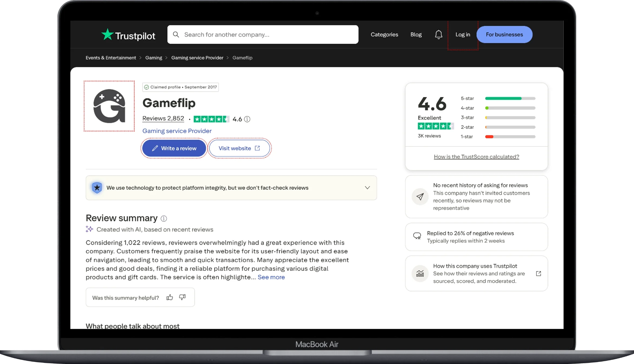The width and height of the screenshot is (634, 364).
Task: Click the reply speech bubble icon
Action: click(x=417, y=236)
